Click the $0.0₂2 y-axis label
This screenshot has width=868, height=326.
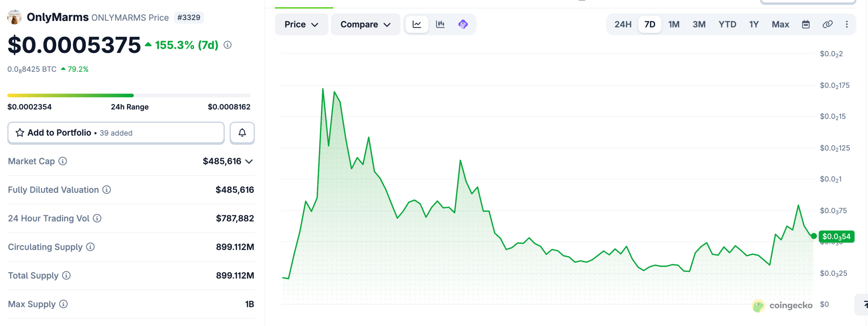831,54
